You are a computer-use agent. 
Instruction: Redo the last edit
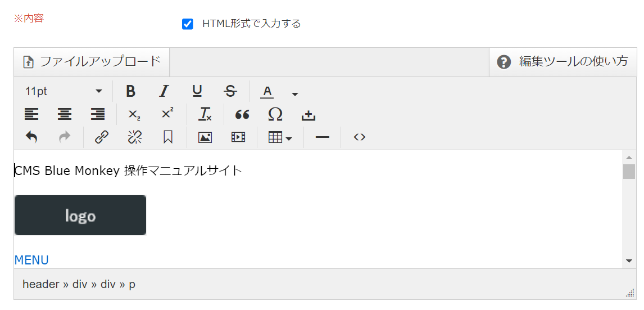pyautogui.click(x=65, y=137)
